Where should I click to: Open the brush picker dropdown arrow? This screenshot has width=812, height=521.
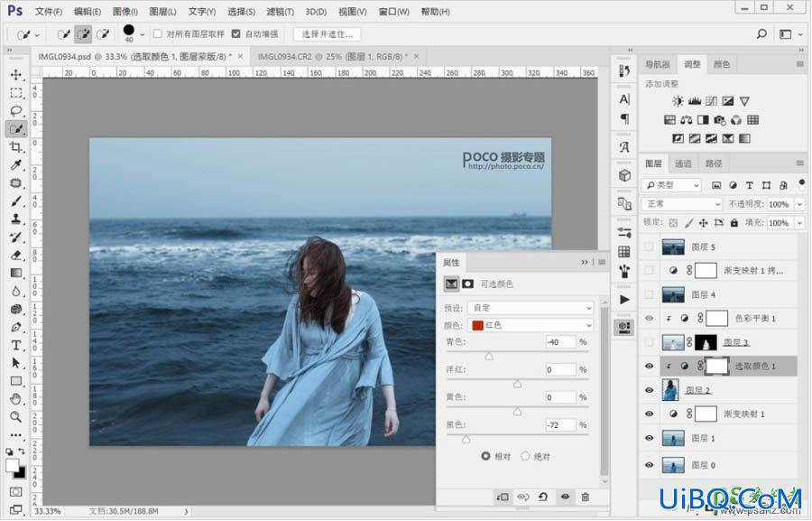(142, 34)
